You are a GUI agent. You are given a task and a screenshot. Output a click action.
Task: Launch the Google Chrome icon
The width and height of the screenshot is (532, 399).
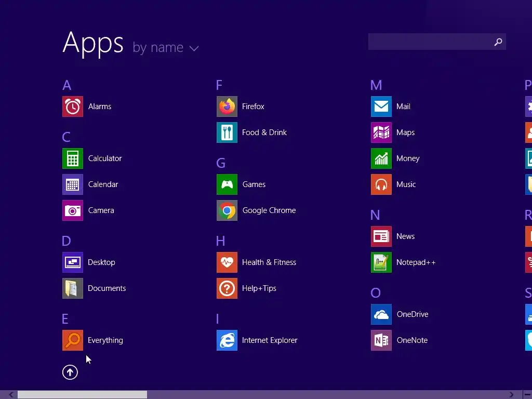point(227,210)
